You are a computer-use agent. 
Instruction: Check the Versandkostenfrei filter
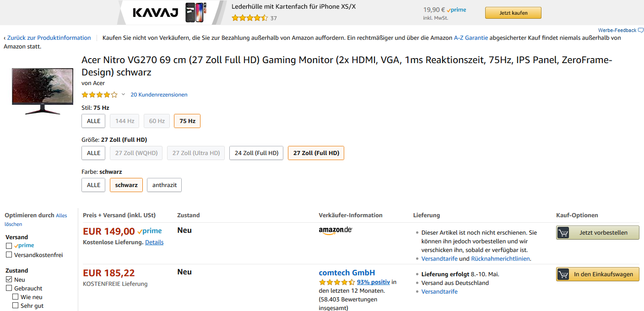(x=9, y=255)
